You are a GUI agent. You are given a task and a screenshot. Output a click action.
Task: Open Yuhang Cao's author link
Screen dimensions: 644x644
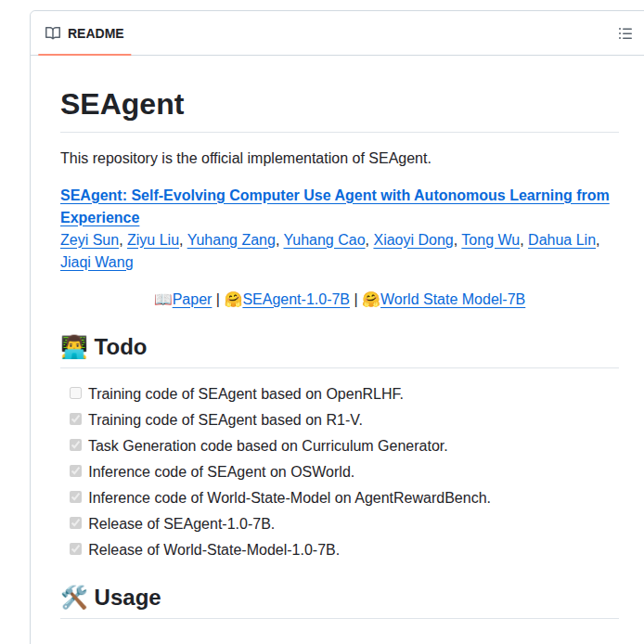pyautogui.click(x=325, y=239)
